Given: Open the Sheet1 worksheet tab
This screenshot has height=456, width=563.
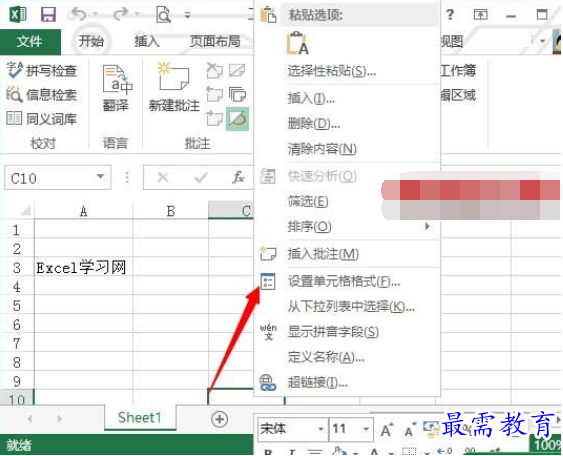Looking at the screenshot, I should [139, 418].
